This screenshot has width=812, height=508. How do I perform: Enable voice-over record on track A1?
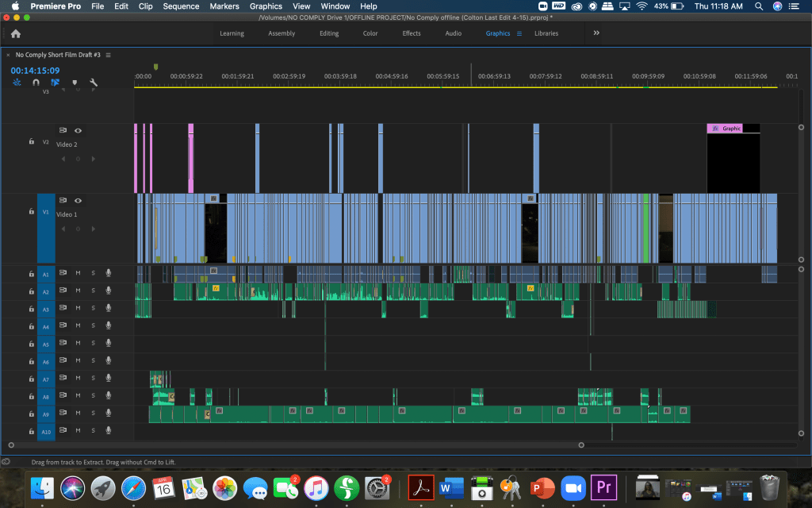point(108,273)
